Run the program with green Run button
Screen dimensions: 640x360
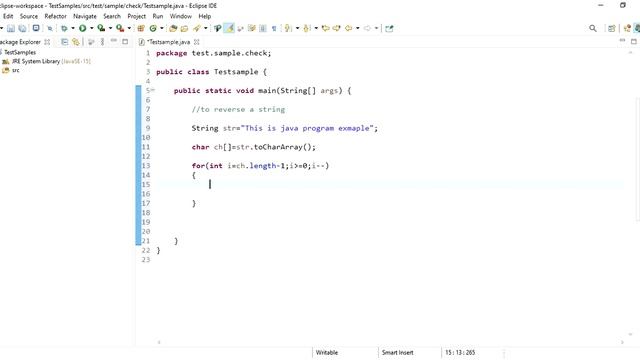tap(82, 28)
